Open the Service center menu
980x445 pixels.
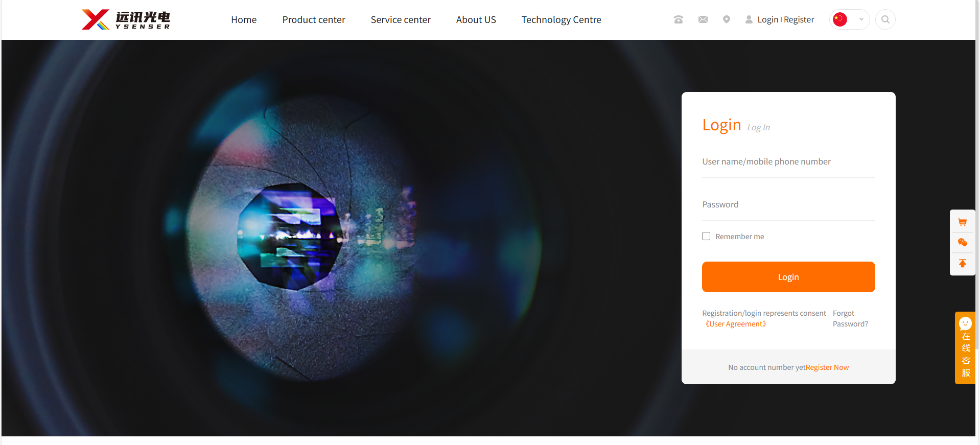pos(401,19)
